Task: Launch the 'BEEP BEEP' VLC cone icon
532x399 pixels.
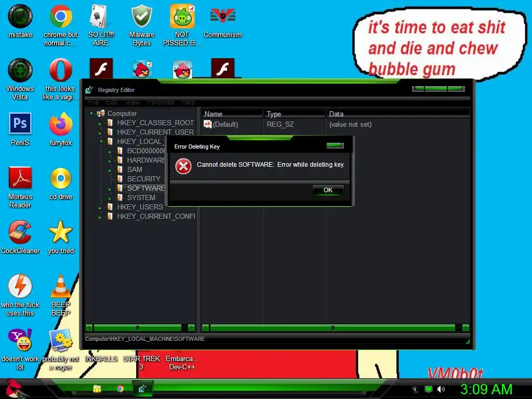Action: click(60, 286)
